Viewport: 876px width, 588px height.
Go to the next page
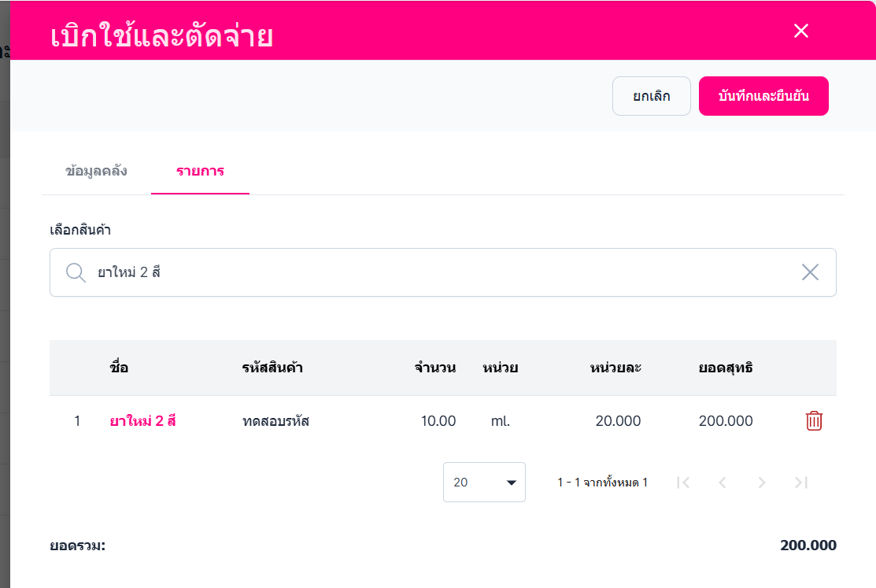coord(761,483)
